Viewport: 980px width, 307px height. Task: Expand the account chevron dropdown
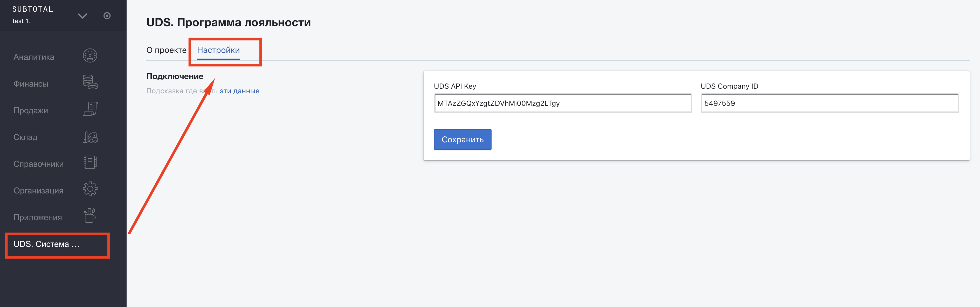[x=82, y=16]
